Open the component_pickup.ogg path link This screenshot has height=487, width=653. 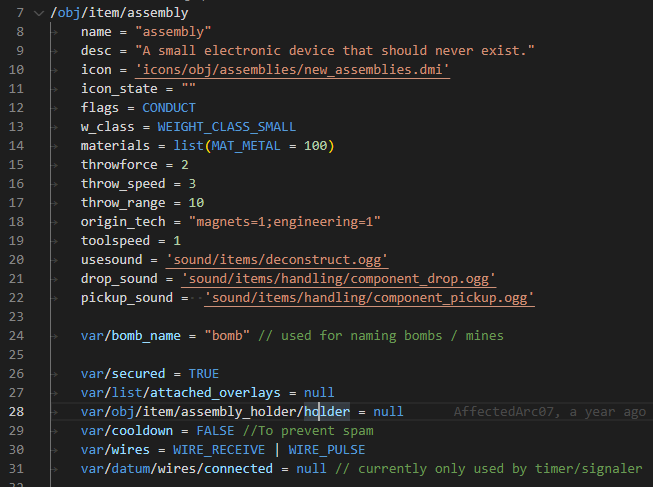[370, 297]
